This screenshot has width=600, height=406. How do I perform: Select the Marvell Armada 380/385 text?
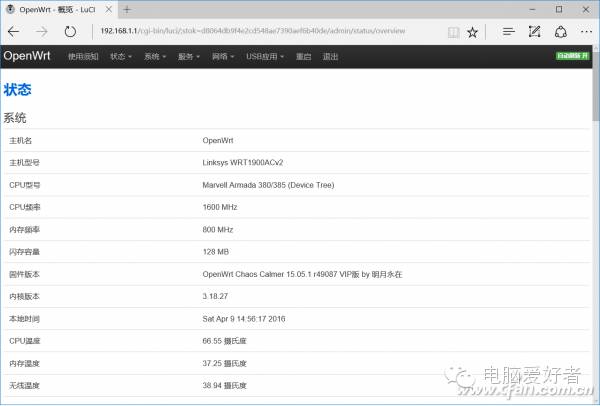(x=268, y=185)
